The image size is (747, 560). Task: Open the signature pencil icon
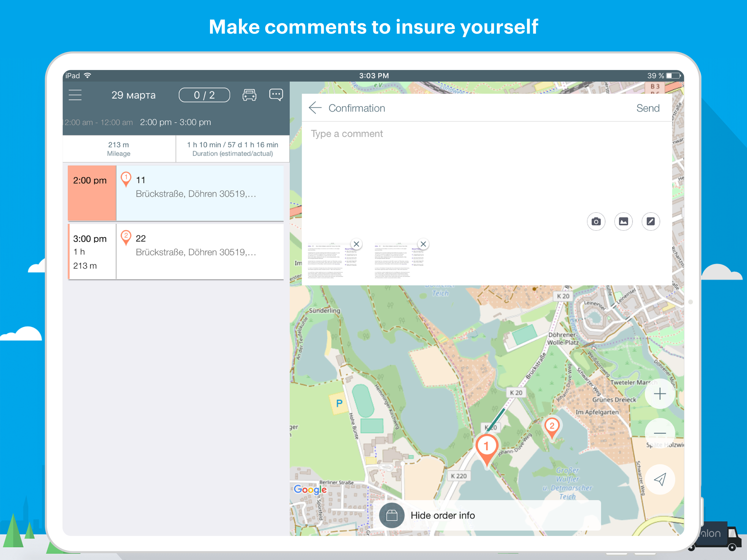coord(650,221)
